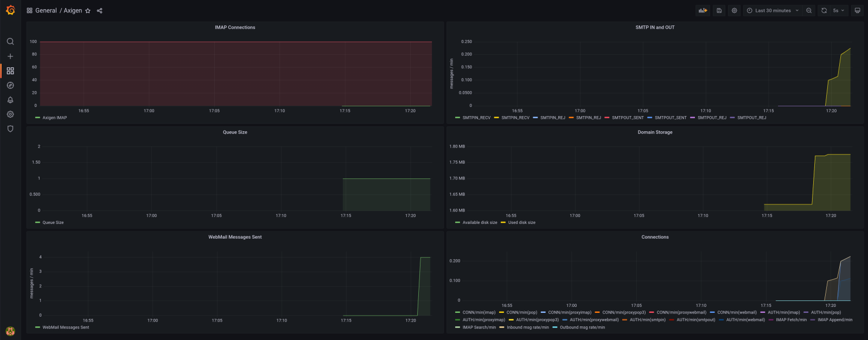Toggle the Inbound msg rate/min series

(x=528, y=328)
